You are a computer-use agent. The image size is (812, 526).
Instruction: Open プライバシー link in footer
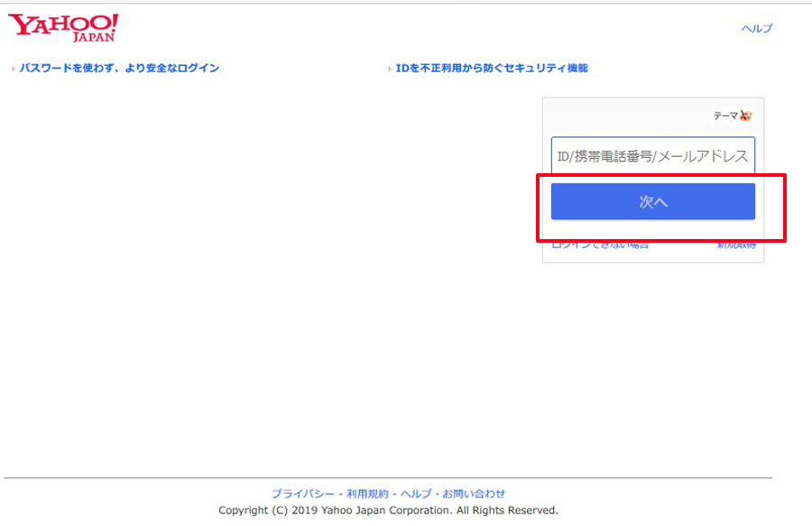click(302, 494)
